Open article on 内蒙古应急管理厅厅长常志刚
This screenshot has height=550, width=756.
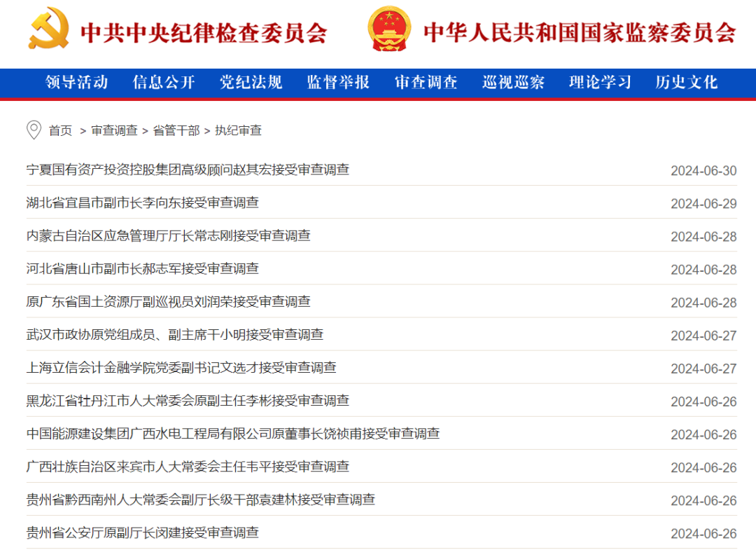pos(168,236)
